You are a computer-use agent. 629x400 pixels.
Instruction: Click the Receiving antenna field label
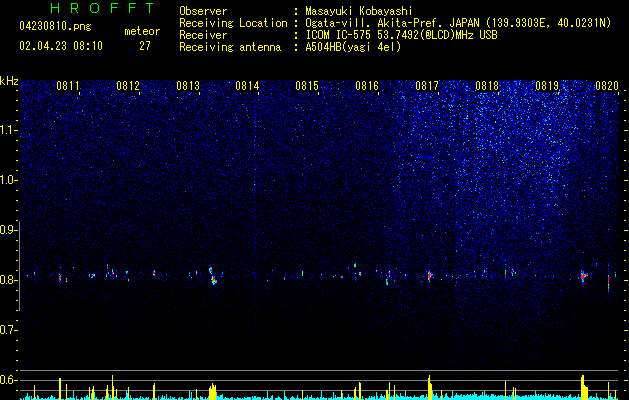coord(230,47)
